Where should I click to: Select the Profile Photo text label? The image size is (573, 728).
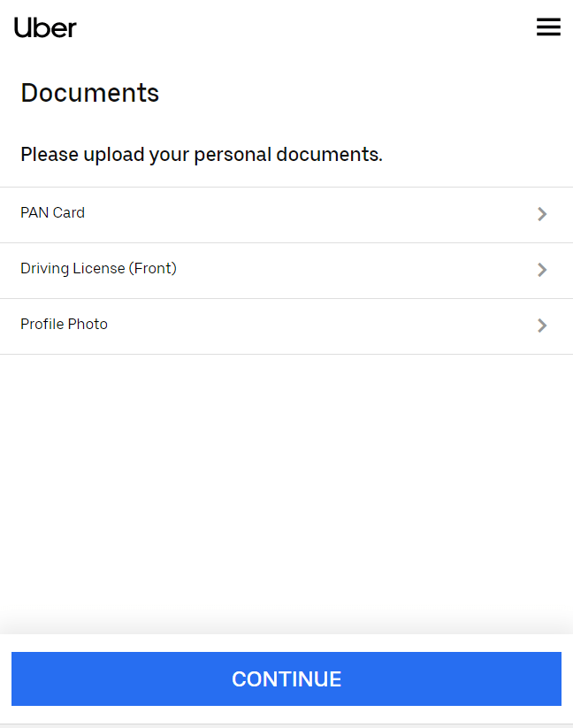[64, 324]
